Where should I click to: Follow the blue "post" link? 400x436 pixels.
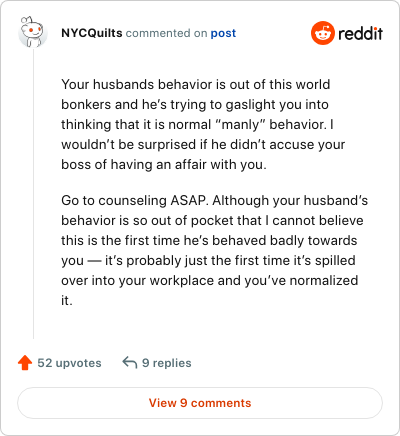click(x=223, y=33)
